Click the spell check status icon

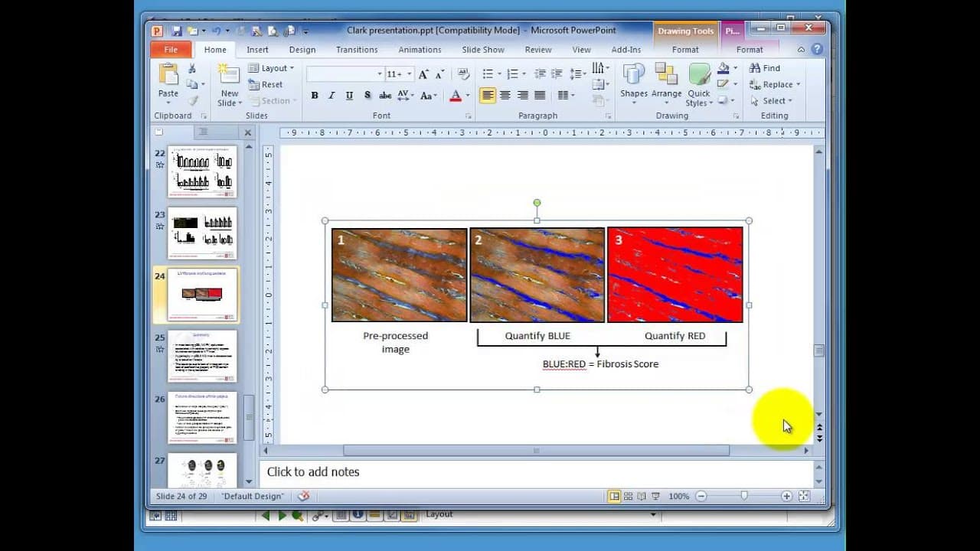(x=303, y=496)
